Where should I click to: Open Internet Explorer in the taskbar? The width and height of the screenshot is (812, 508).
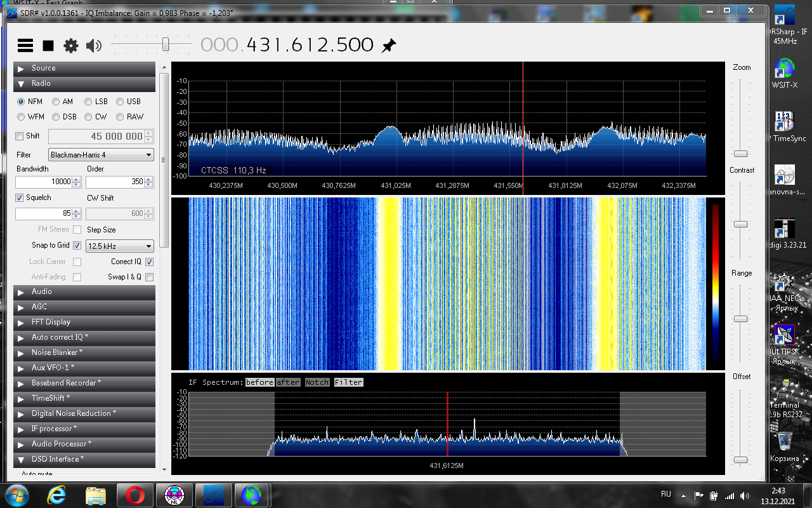click(x=57, y=494)
